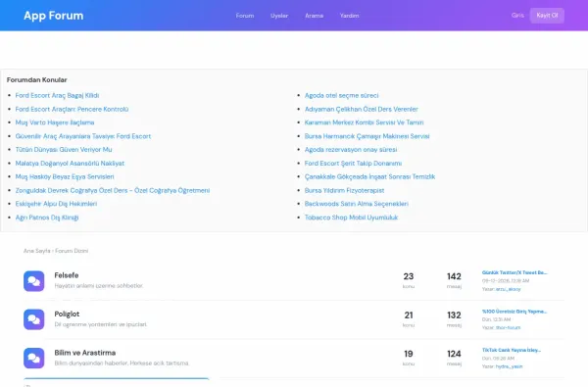Open the Forum menu item
This screenshot has height=387, width=588.
click(245, 16)
